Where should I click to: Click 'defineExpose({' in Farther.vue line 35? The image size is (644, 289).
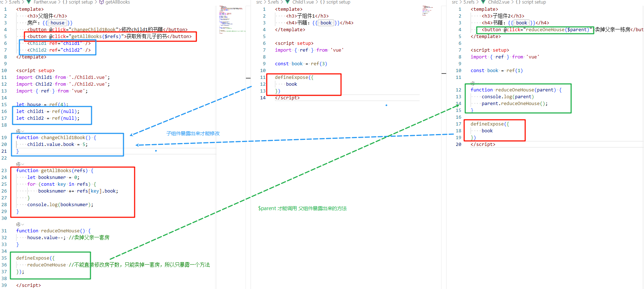point(36,258)
